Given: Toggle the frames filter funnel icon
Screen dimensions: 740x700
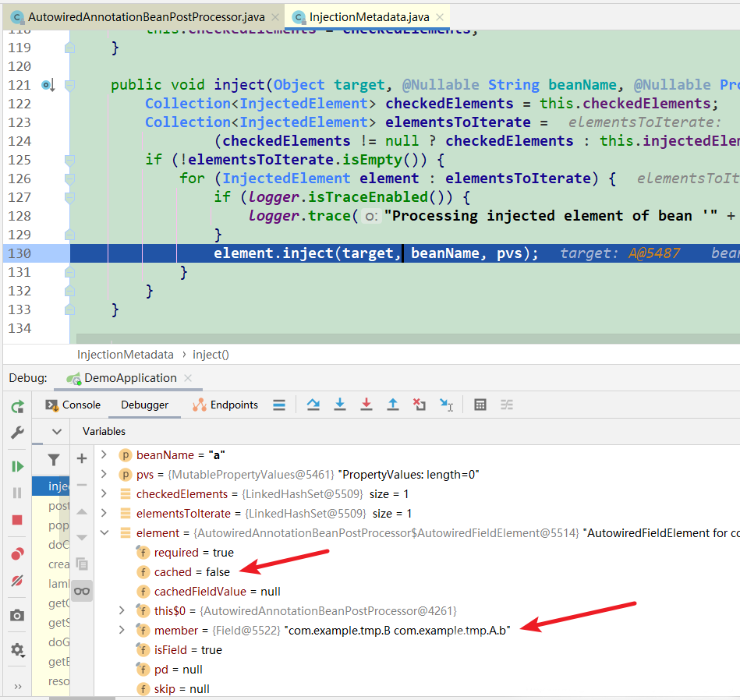Looking at the screenshot, I should 54,459.
